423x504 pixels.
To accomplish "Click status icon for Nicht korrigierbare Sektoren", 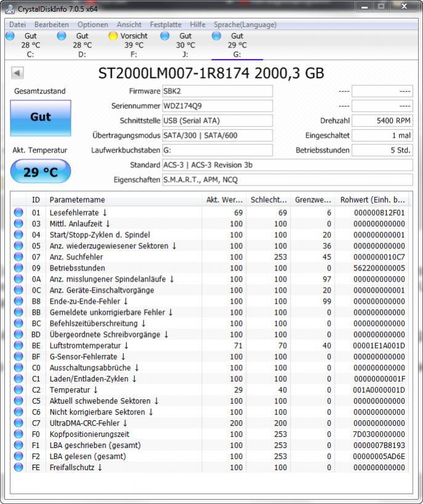I will 18,412.
